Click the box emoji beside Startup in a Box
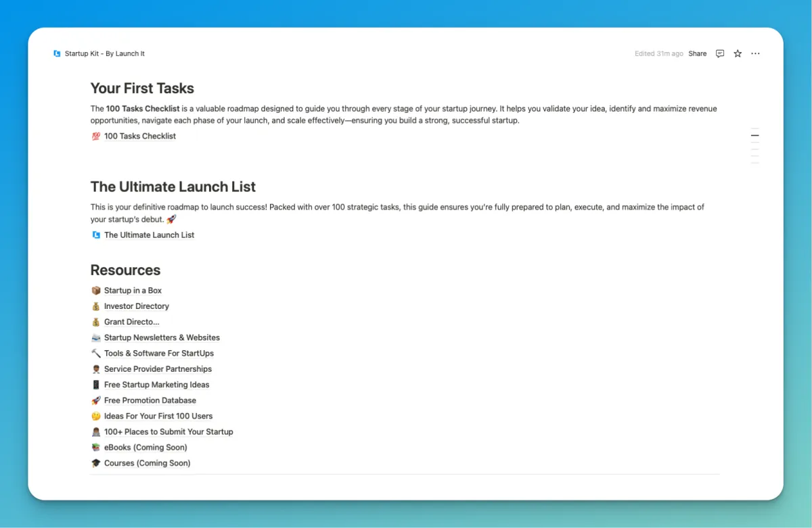 pos(95,291)
